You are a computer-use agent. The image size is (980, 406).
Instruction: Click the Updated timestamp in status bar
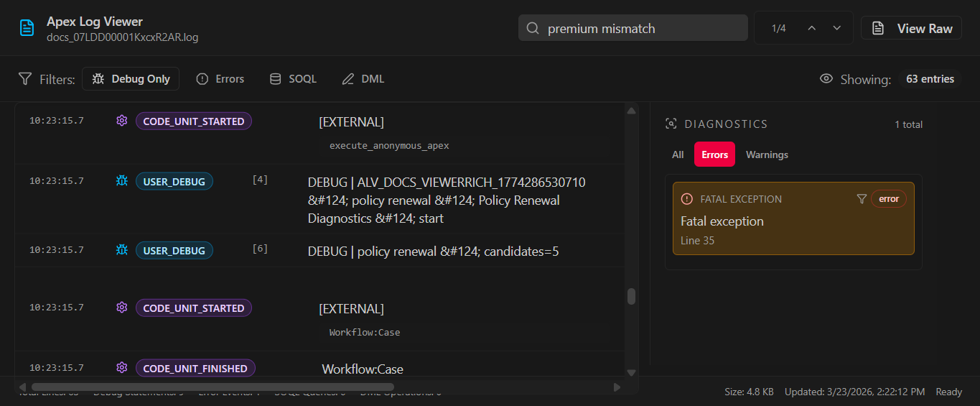click(855, 392)
